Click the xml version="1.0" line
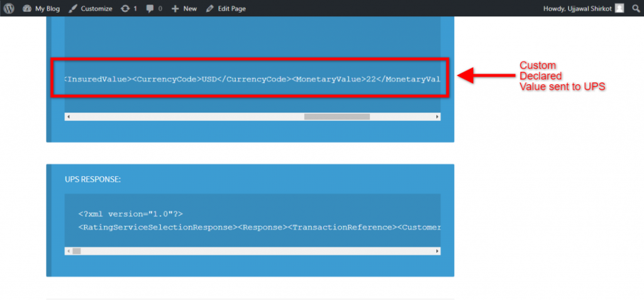Viewport: 644px width, 300px height. (x=131, y=214)
